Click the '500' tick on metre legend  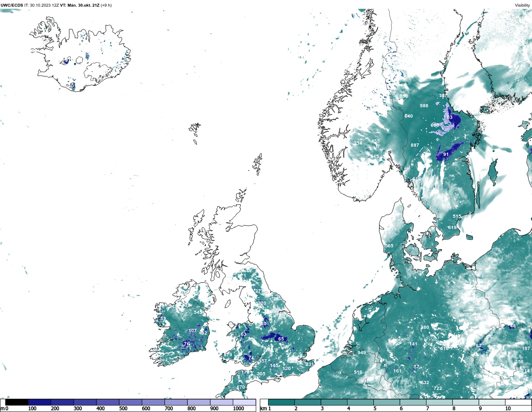tap(123, 409)
